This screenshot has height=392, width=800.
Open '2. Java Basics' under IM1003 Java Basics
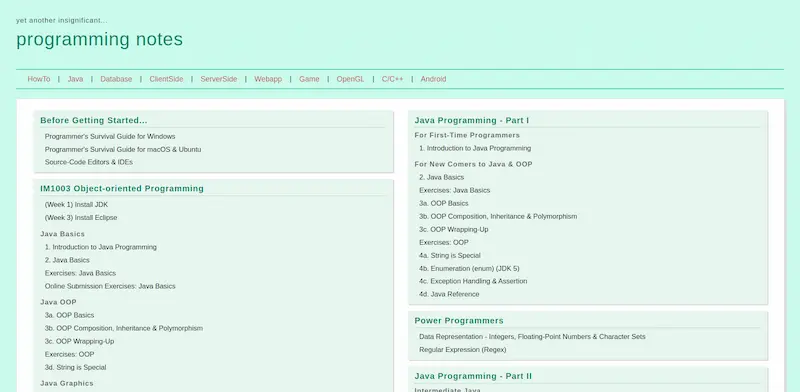tap(67, 260)
